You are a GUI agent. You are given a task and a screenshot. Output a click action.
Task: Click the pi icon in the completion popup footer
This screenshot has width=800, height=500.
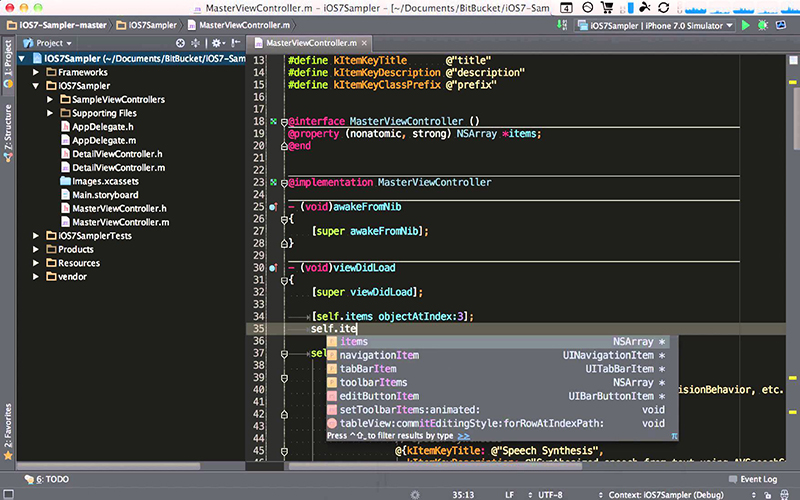[x=674, y=436]
